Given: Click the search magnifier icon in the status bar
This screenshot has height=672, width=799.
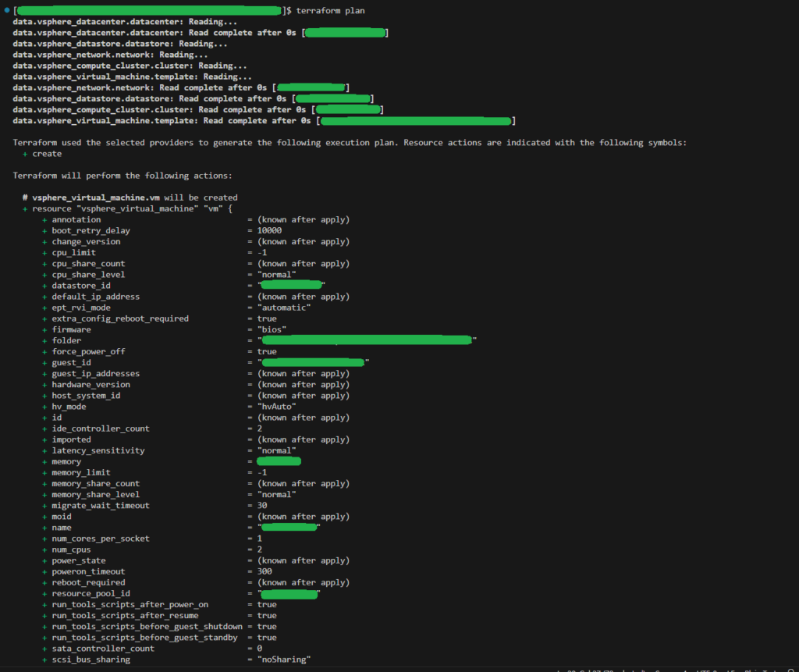Looking at the screenshot, I should [790, 670].
